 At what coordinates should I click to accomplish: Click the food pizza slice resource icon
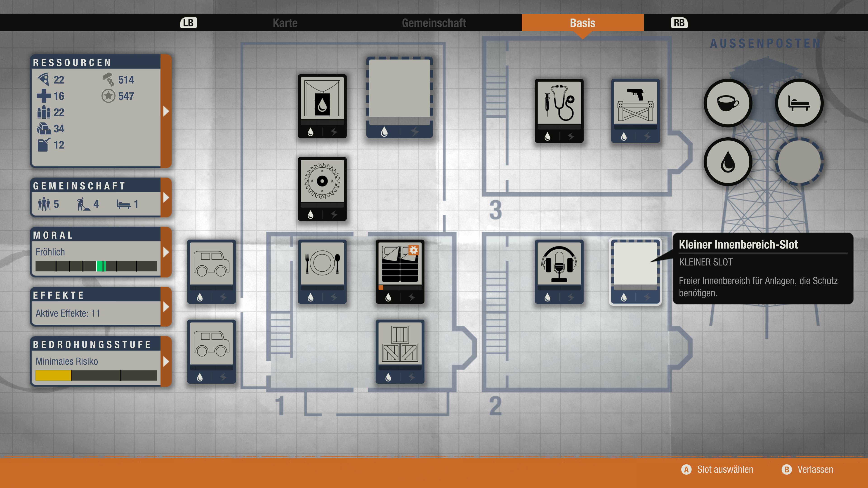click(x=44, y=80)
